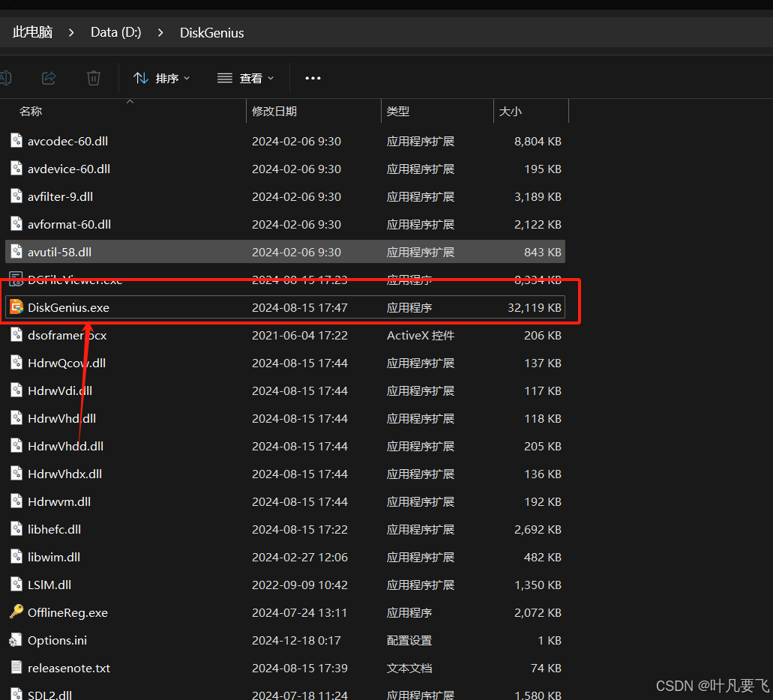This screenshot has height=700, width=773.
Task: Sort by the 大小 column header
Action: (511, 112)
